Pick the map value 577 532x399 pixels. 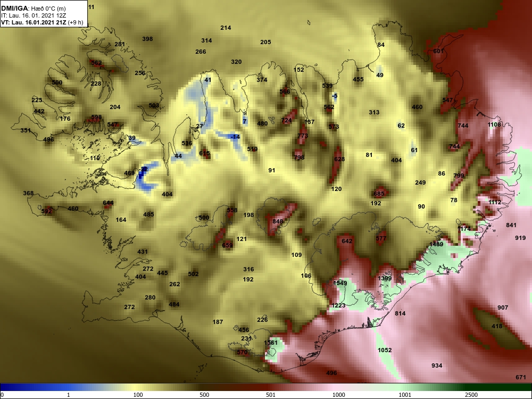(381, 238)
